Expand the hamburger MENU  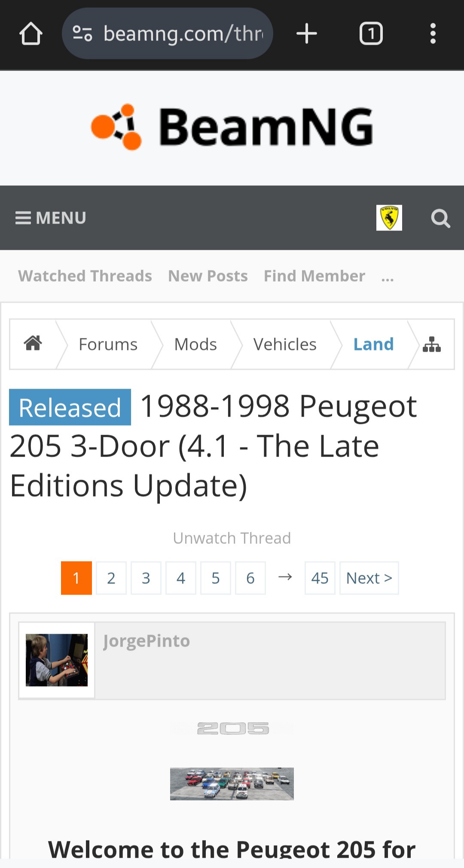[x=51, y=218]
